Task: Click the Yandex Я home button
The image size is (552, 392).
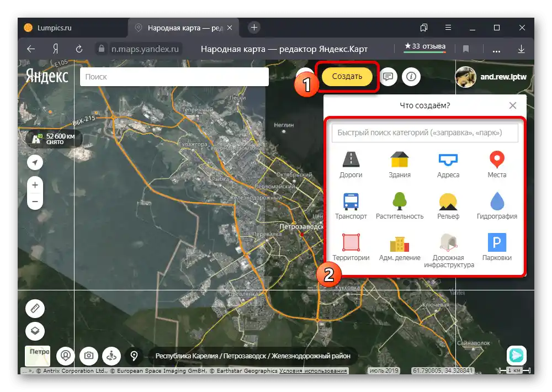Action: click(55, 49)
